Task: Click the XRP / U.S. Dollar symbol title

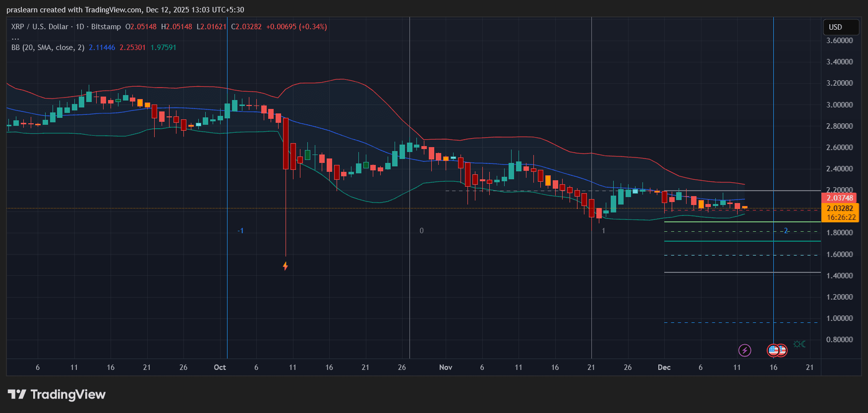Action: pos(40,27)
